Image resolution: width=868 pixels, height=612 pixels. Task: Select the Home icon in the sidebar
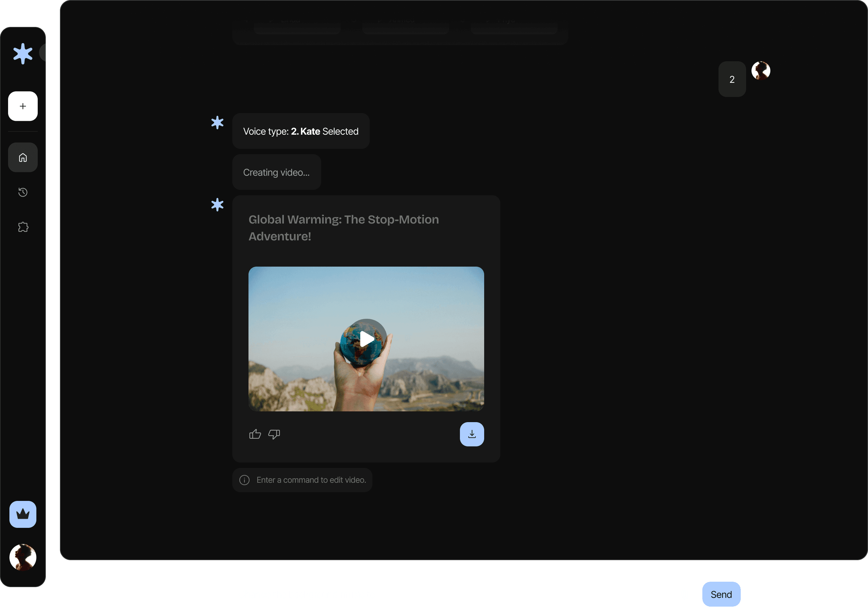click(22, 157)
